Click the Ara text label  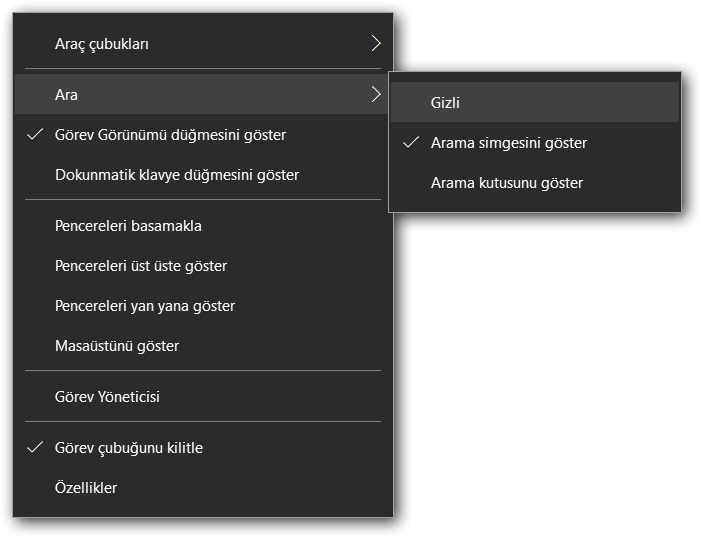[x=66, y=95]
